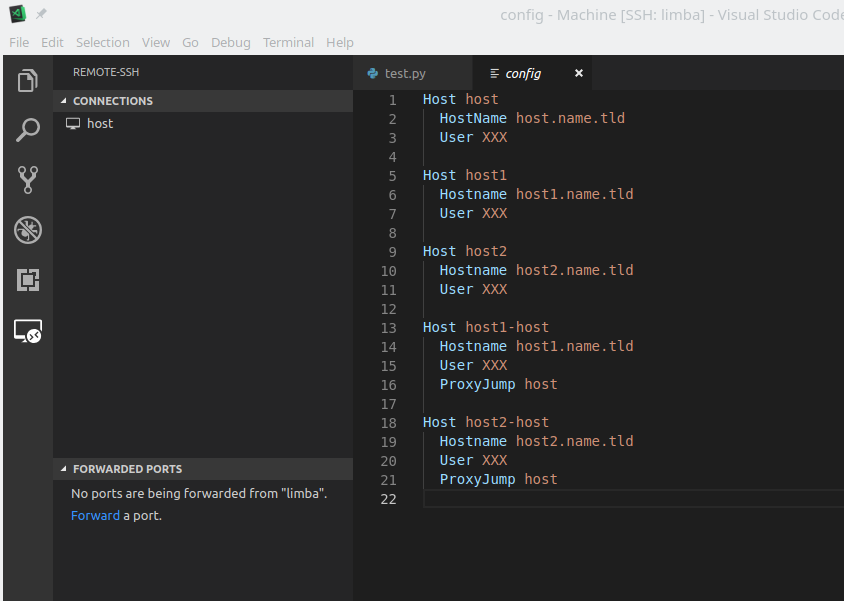The height and width of the screenshot is (601, 844).
Task: Click the CONNECTIONS section header label
Action: click(x=112, y=101)
